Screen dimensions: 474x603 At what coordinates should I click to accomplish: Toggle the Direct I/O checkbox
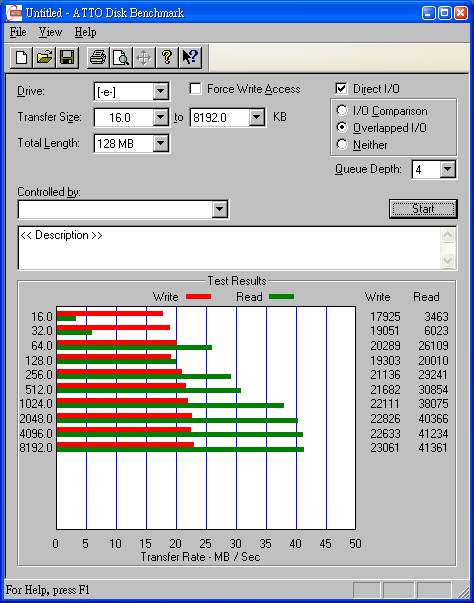click(341, 89)
